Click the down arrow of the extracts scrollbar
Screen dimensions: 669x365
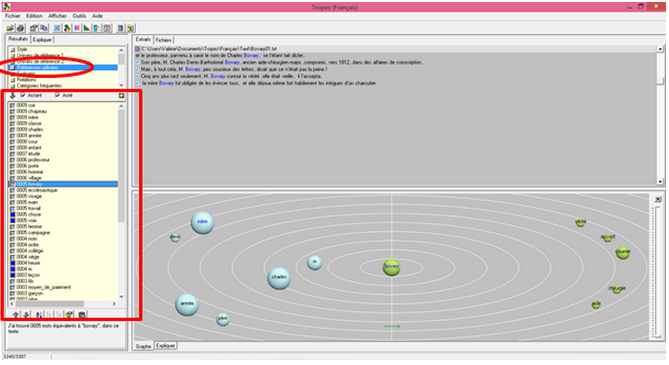660,181
